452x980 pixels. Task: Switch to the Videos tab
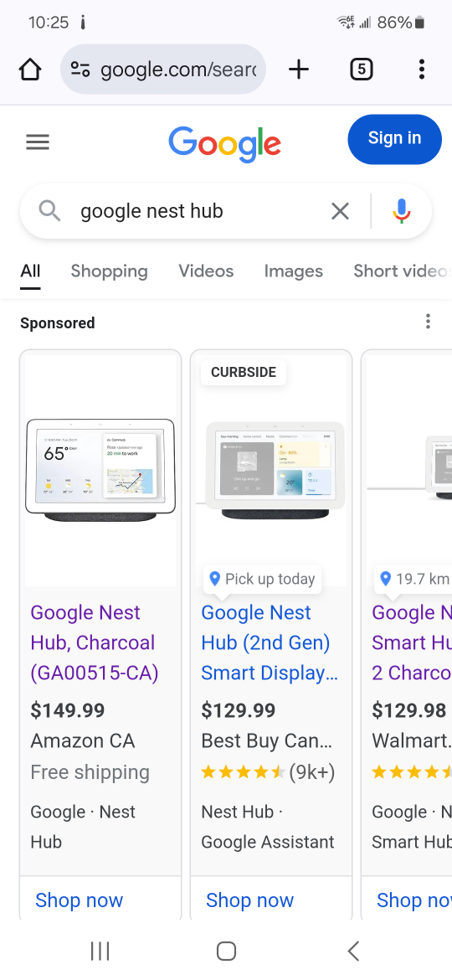coord(206,271)
